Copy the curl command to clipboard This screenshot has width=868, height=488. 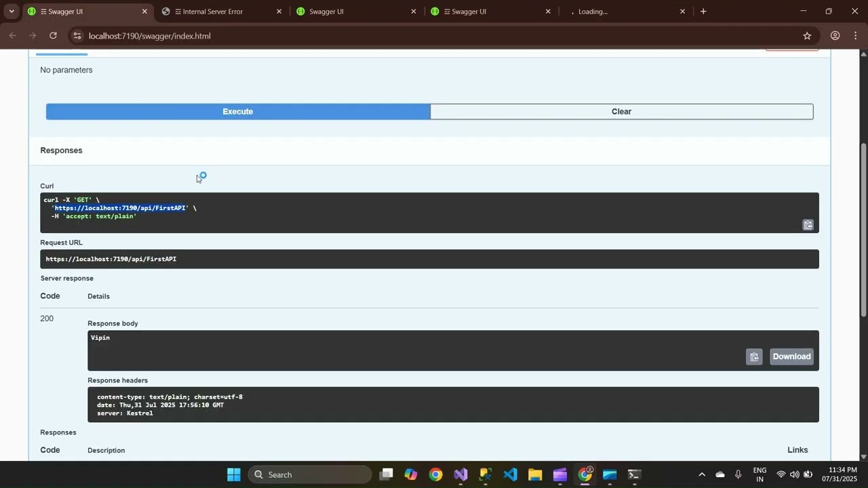808,225
